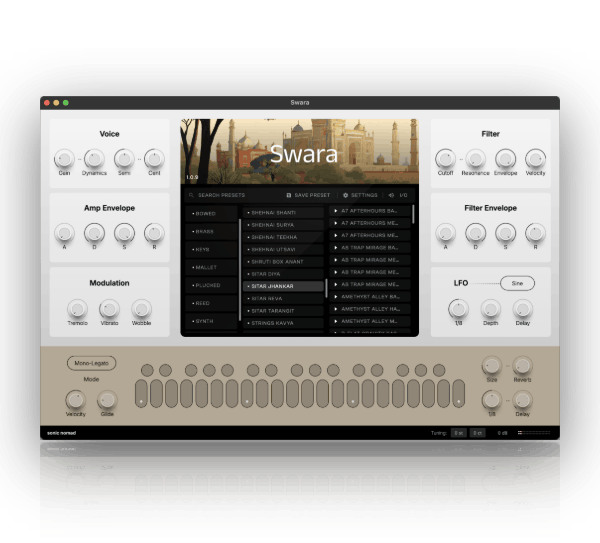Toggle the LFO Sine waveform selector
This screenshot has width=600, height=543.
[x=517, y=283]
